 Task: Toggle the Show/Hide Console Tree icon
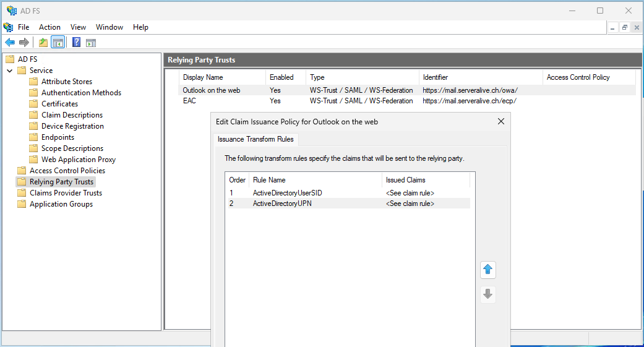[58, 42]
